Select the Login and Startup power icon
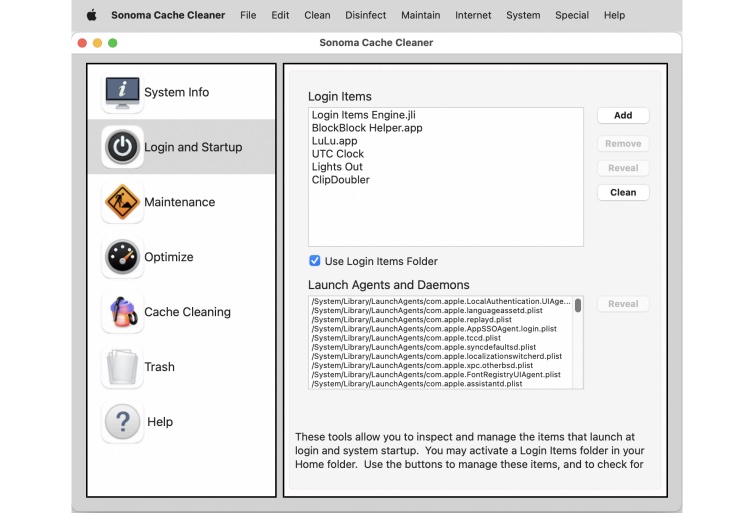The width and height of the screenshot is (748, 513). click(x=123, y=147)
